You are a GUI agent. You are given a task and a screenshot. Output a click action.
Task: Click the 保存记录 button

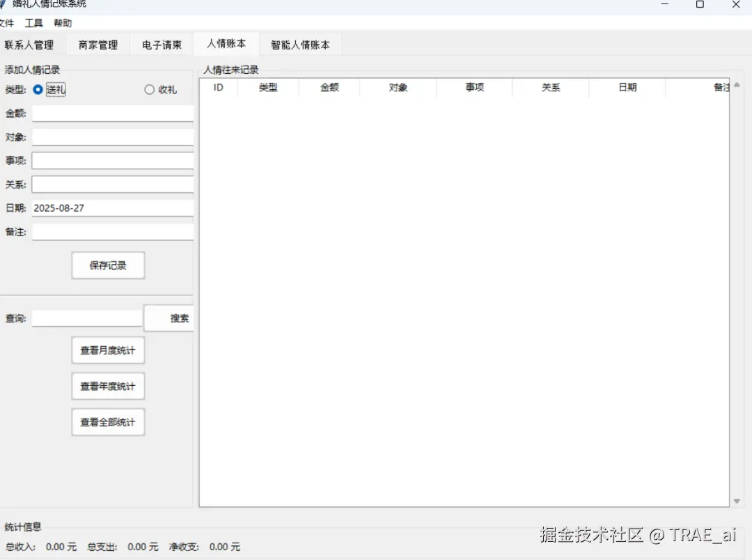108,265
